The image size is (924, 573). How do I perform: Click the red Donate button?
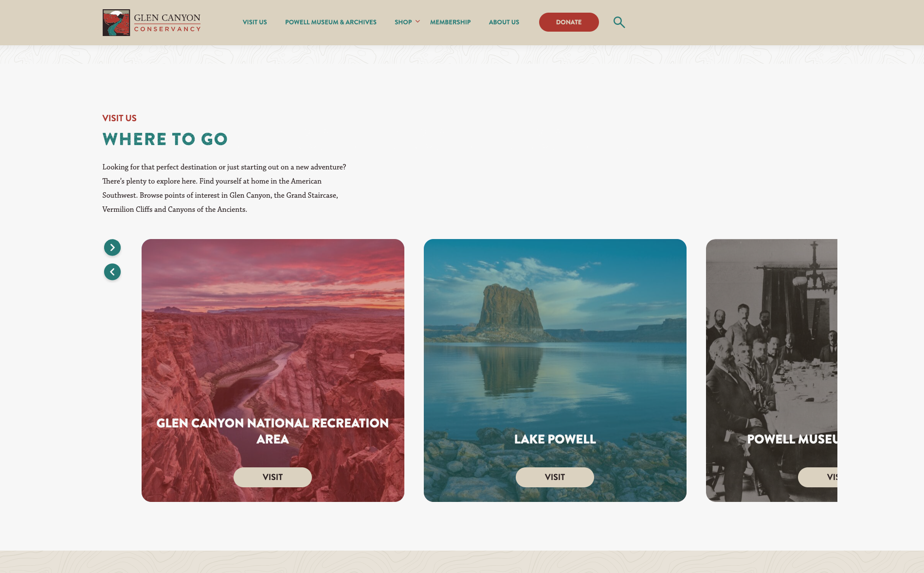point(569,22)
